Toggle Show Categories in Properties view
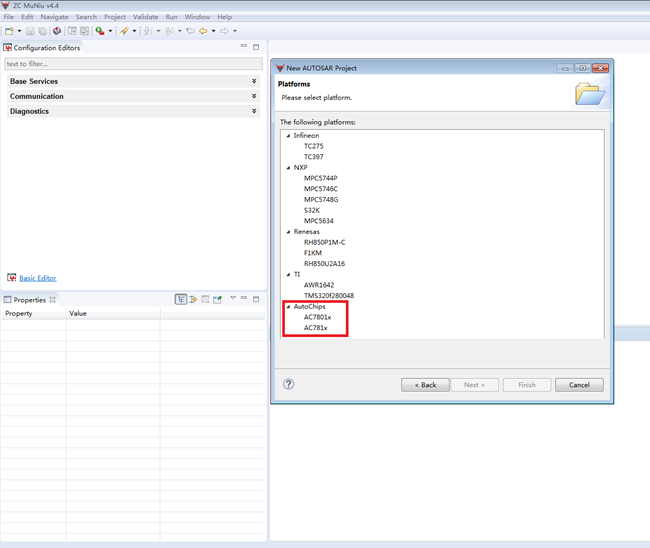The width and height of the screenshot is (650, 548). click(x=181, y=299)
